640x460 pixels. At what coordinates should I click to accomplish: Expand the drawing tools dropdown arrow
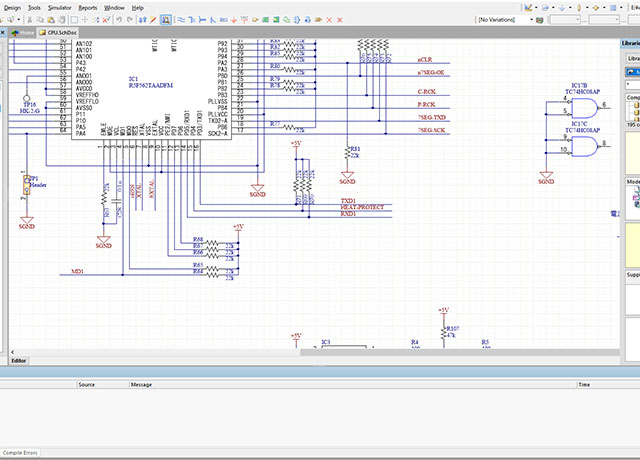point(536,8)
